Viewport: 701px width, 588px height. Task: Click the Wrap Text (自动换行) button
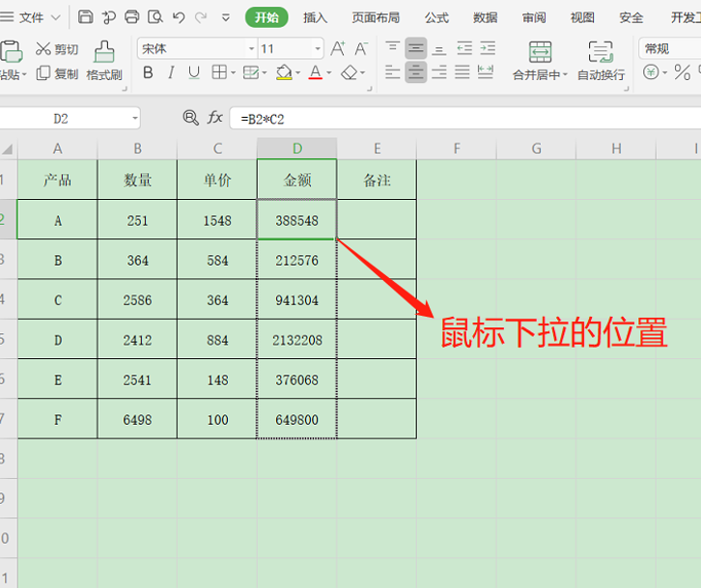click(601, 61)
